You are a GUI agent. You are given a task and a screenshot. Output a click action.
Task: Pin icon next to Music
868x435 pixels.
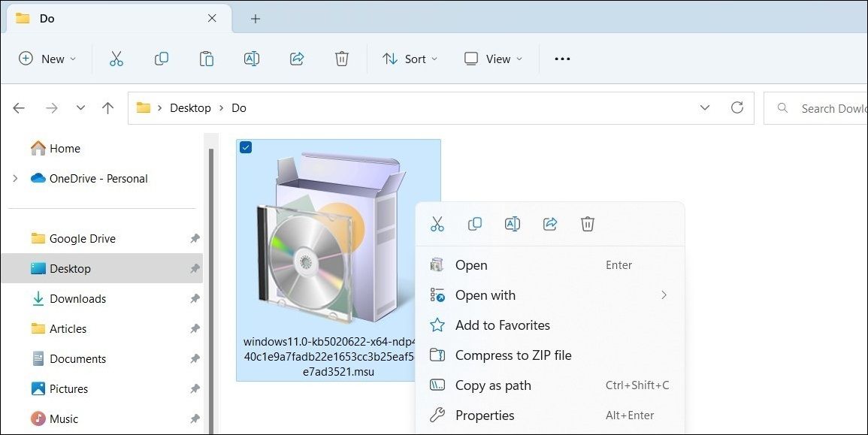point(195,419)
